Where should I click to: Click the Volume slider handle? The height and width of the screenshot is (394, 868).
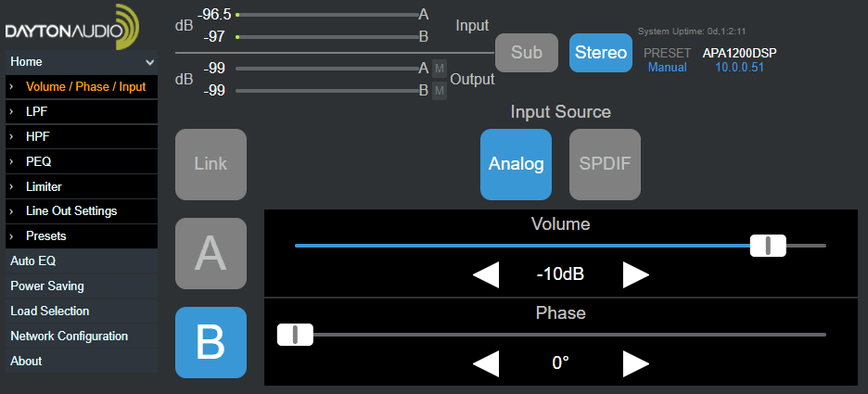tap(768, 245)
